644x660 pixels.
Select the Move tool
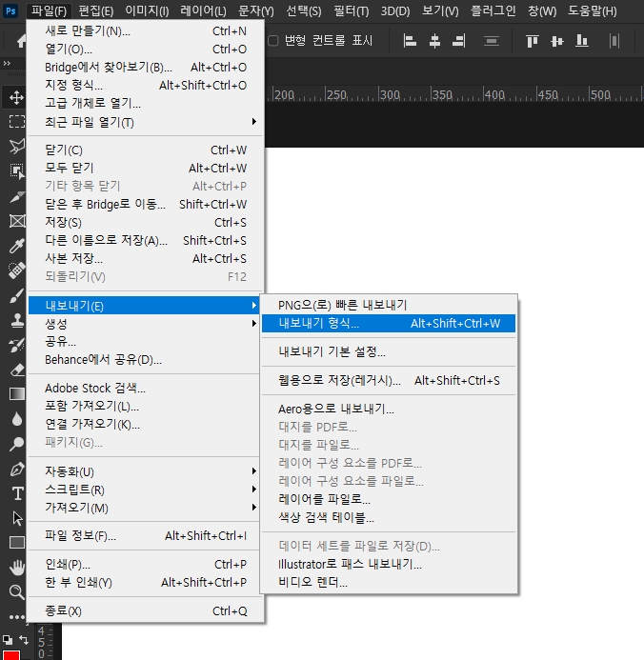(x=16, y=97)
